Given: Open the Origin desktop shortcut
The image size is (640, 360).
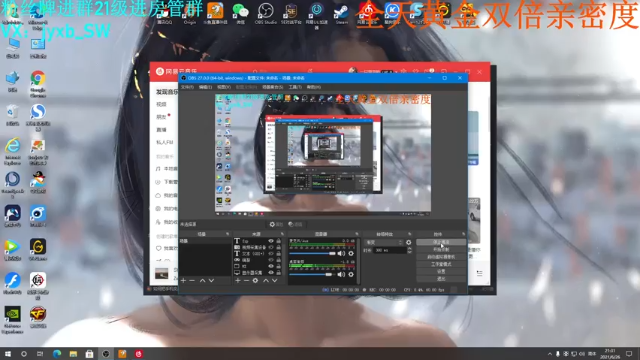Looking at the screenshot, I should pyautogui.click(x=190, y=13).
